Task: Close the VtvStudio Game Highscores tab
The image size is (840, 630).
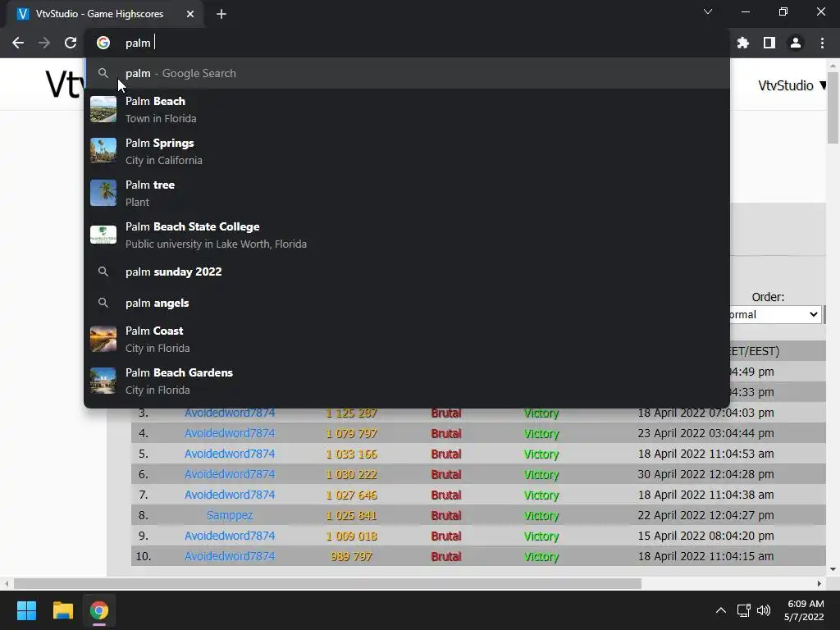Action: coord(190,14)
